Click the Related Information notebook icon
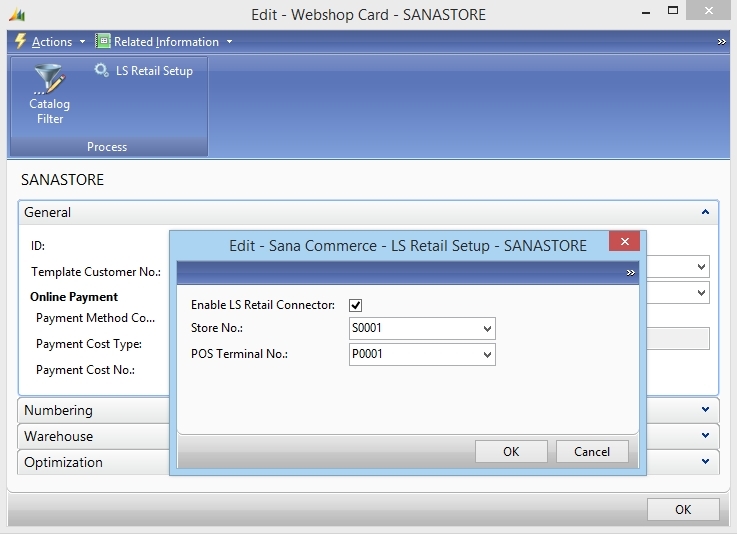 coord(102,41)
